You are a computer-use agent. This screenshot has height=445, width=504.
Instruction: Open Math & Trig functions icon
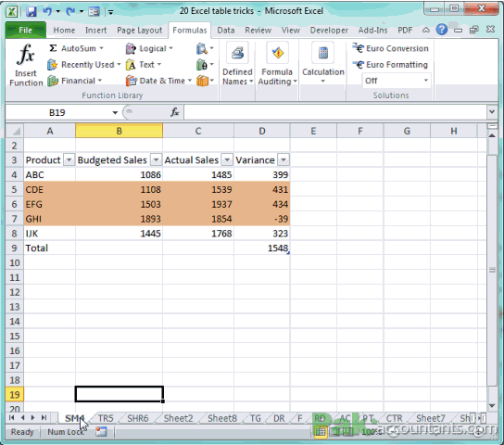[202, 65]
